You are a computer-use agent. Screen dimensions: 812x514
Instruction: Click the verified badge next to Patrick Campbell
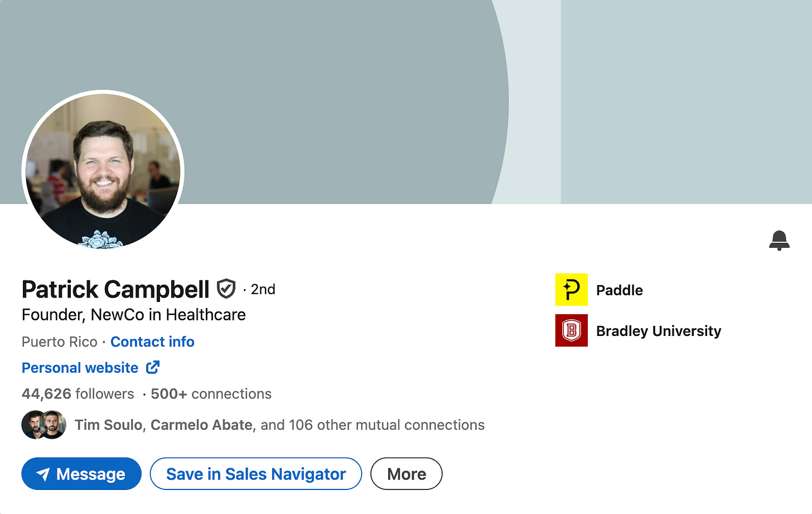225,289
